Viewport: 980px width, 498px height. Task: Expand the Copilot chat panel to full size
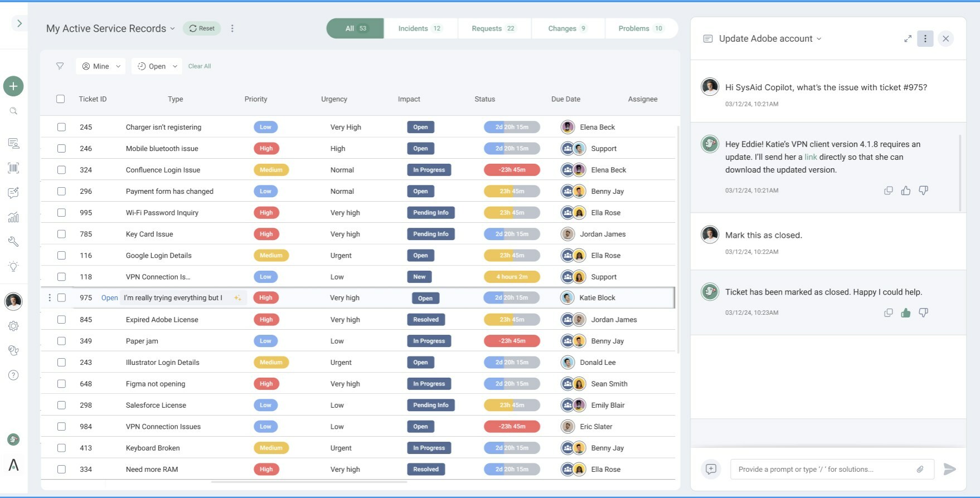coord(908,38)
